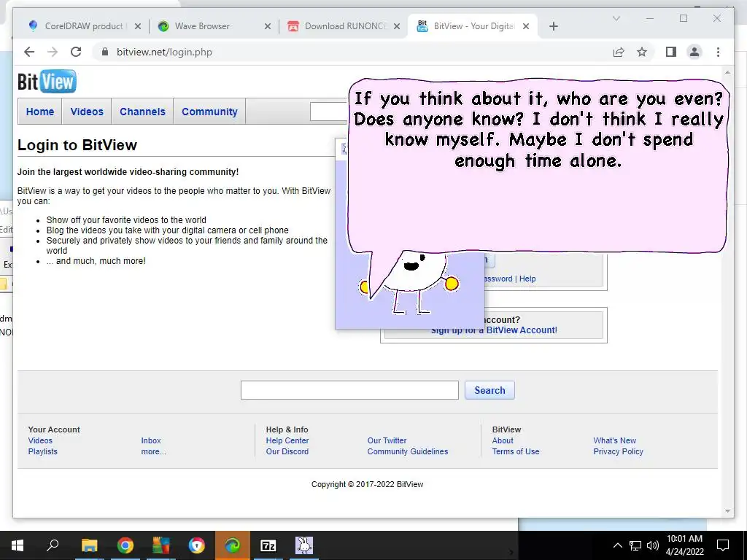Bookmark this page with the star icon
The height and width of the screenshot is (560, 747).
coord(642,52)
